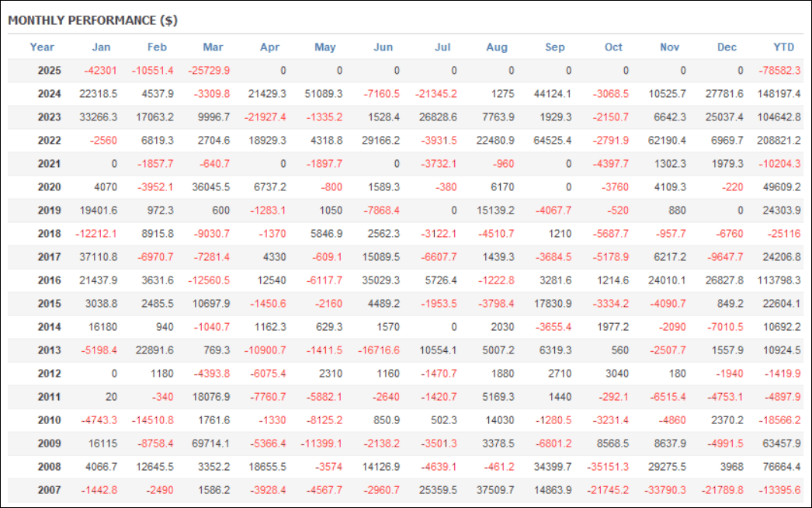Select the 2008 row year label
The image size is (812, 508).
(x=49, y=467)
